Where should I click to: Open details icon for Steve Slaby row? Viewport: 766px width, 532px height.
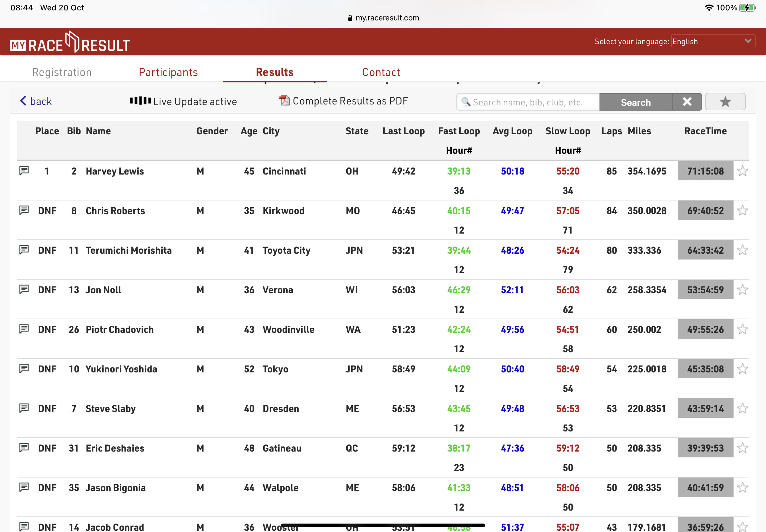pos(24,408)
